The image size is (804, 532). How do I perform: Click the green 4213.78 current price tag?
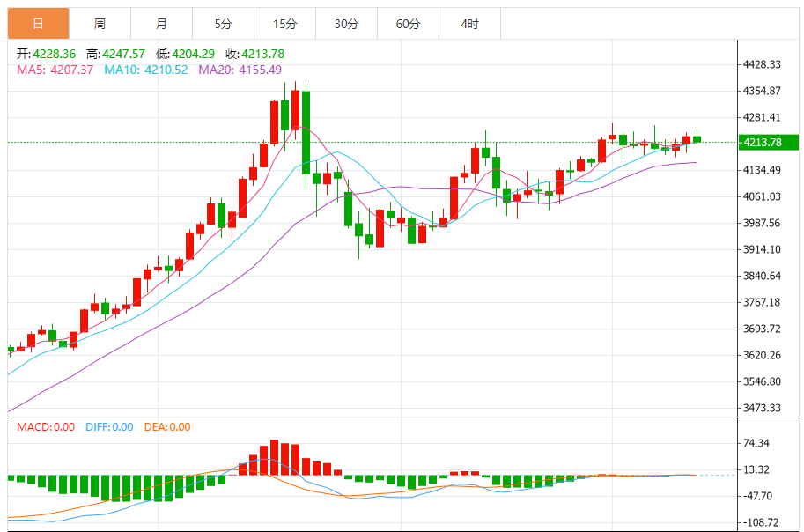(768, 143)
